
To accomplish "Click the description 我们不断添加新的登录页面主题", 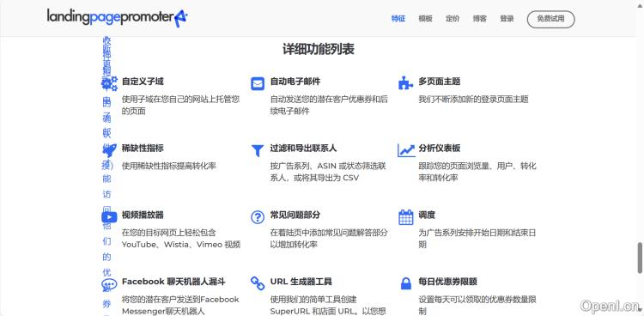I will (x=473, y=99).
